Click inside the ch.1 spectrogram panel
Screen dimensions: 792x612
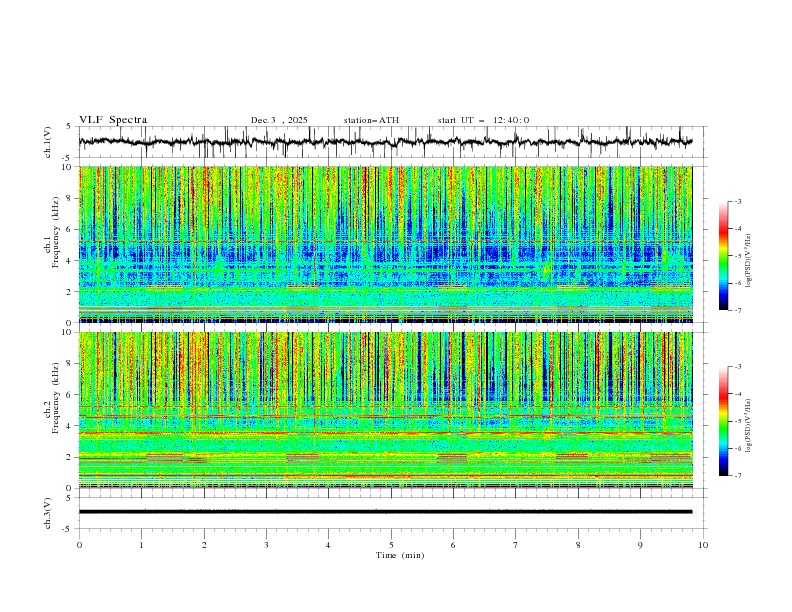click(385, 244)
